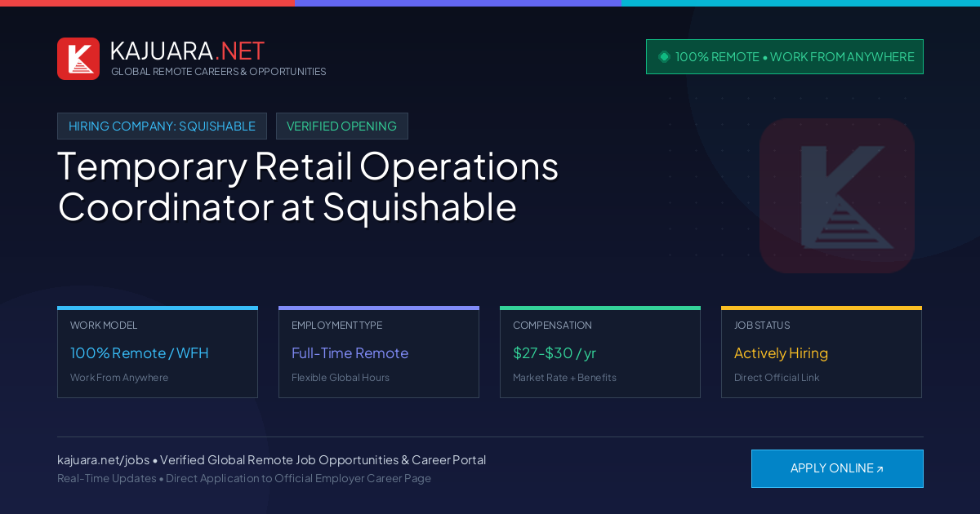Click the $27-$30 / yr value
Image resolution: width=980 pixels, height=514 pixels.
(555, 353)
